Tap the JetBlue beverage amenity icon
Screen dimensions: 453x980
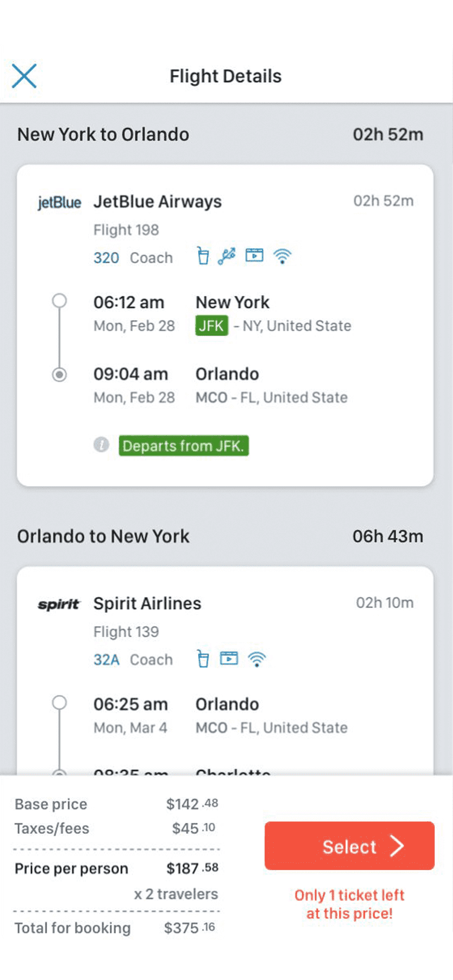click(203, 256)
